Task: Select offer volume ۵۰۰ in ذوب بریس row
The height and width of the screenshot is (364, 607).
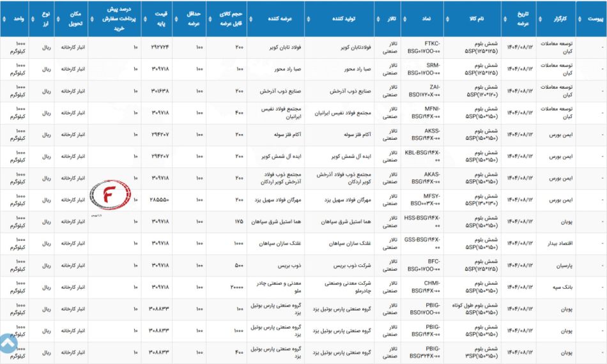Action: tap(239, 266)
